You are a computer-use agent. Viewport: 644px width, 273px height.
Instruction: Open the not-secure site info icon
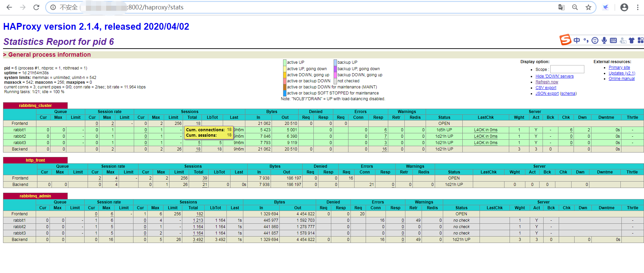coord(53,7)
